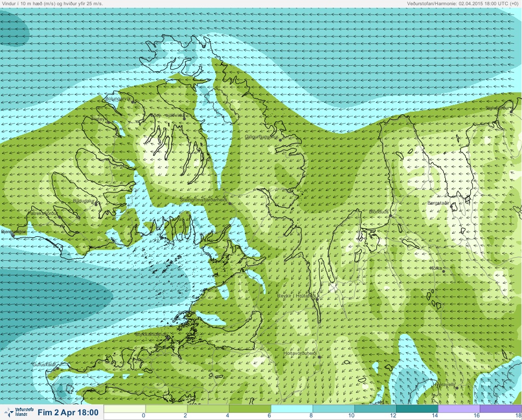Click the legend value '8'
This screenshot has height=420, width=522.
coord(311,416)
